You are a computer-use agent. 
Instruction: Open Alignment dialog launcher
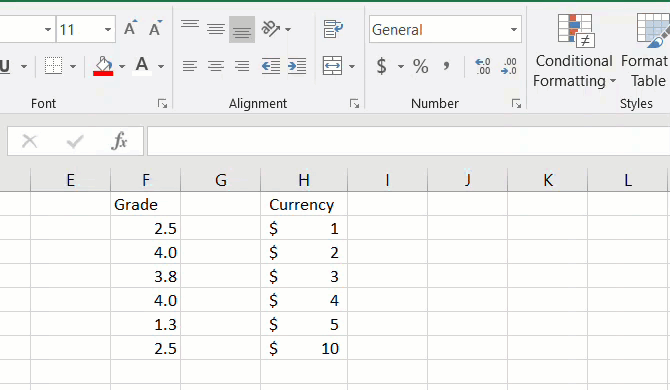click(x=354, y=103)
